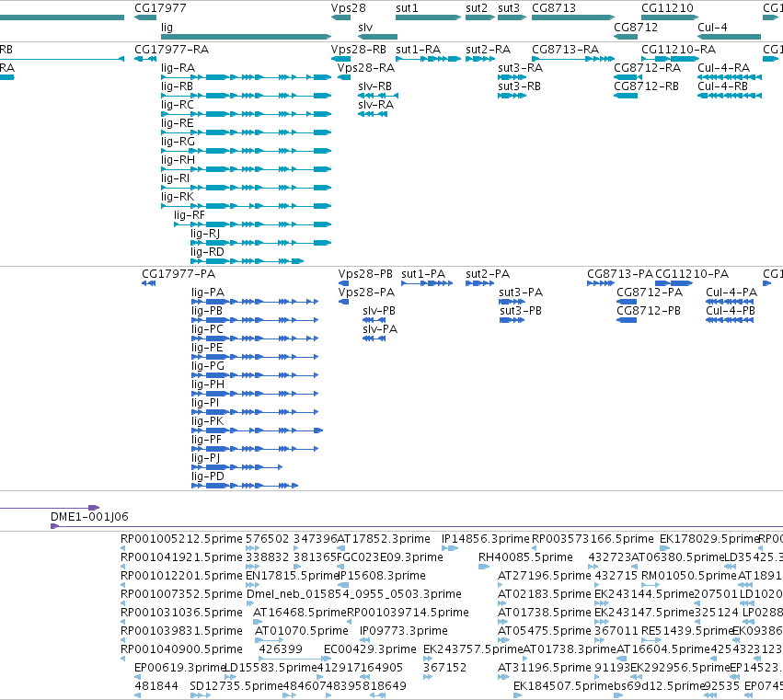Click the CG8713 gene bar in top track
The image size is (783, 700).
tap(573, 17)
